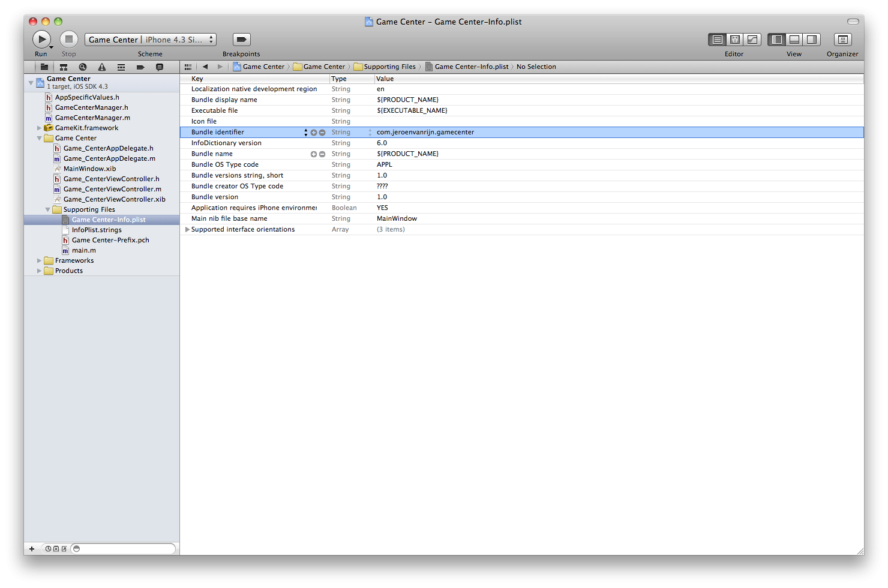The height and width of the screenshot is (588, 888).
Task: Click Game Center-Info.plist in the jump bar
Action: point(467,67)
